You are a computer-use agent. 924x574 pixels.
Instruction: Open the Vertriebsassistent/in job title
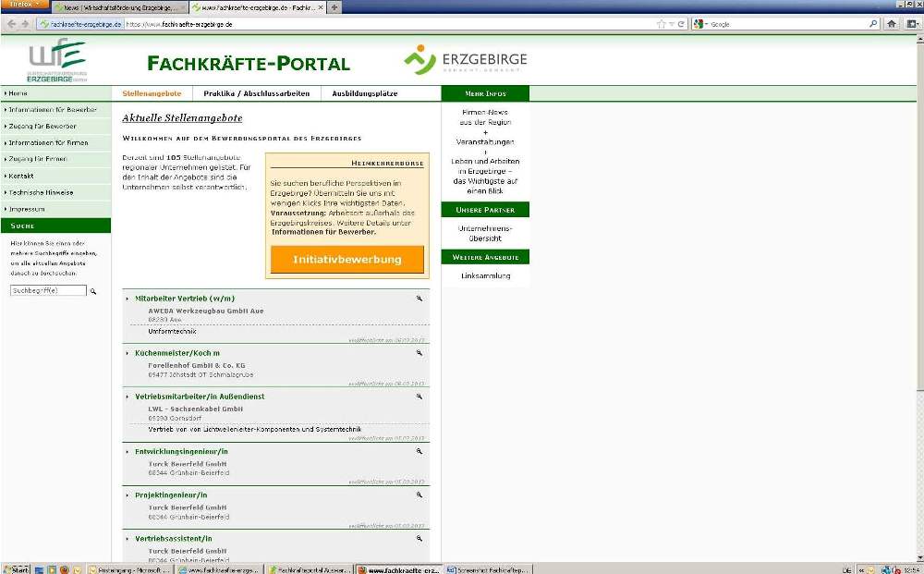[174, 539]
